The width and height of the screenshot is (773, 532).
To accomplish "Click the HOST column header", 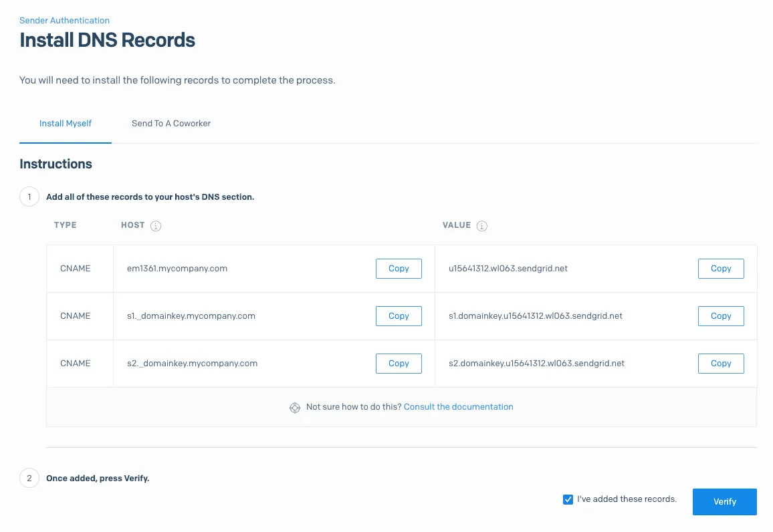I will [x=132, y=225].
